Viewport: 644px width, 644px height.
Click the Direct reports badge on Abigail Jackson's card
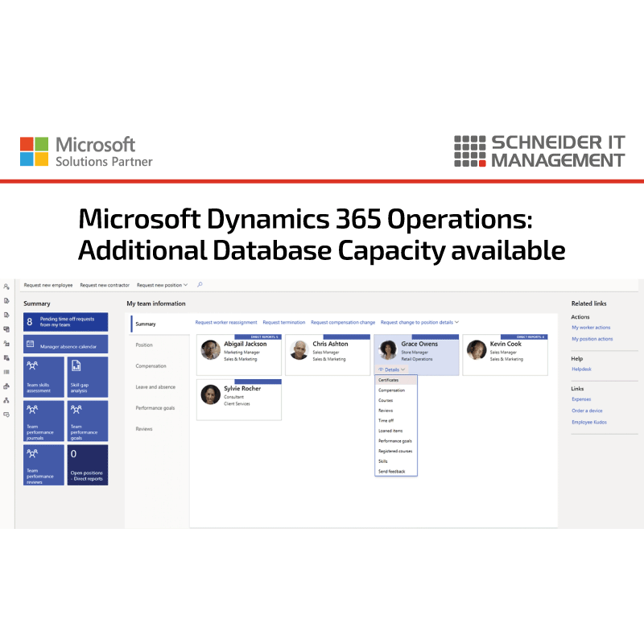tap(258, 336)
